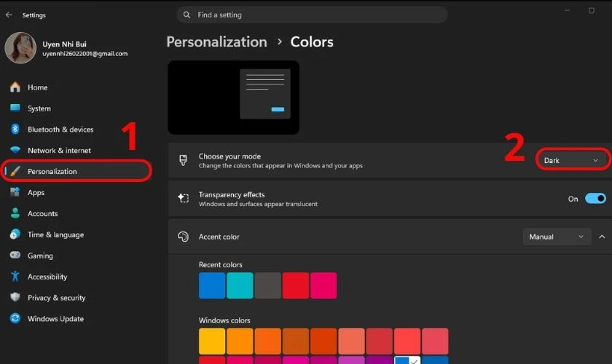Click the dark mode preview thumbnail
Image resolution: width=612 pixels, height=364 pixels.
tap(233, 98)
